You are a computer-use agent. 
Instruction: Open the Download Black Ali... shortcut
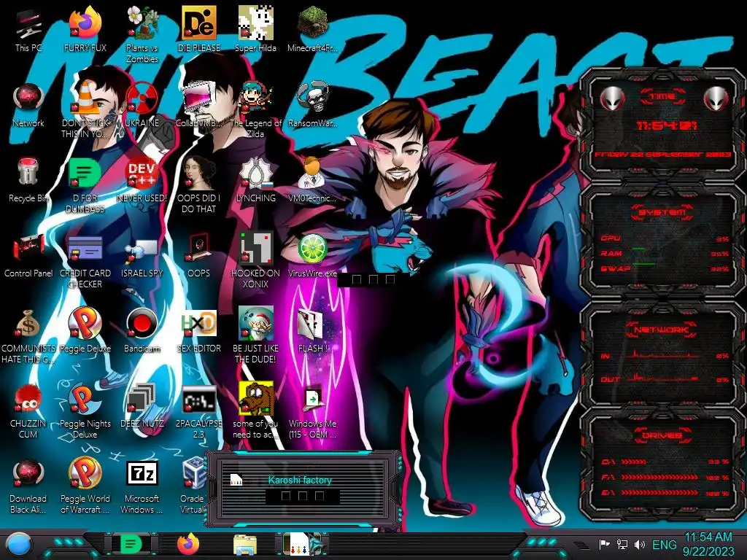click(28, 486)
